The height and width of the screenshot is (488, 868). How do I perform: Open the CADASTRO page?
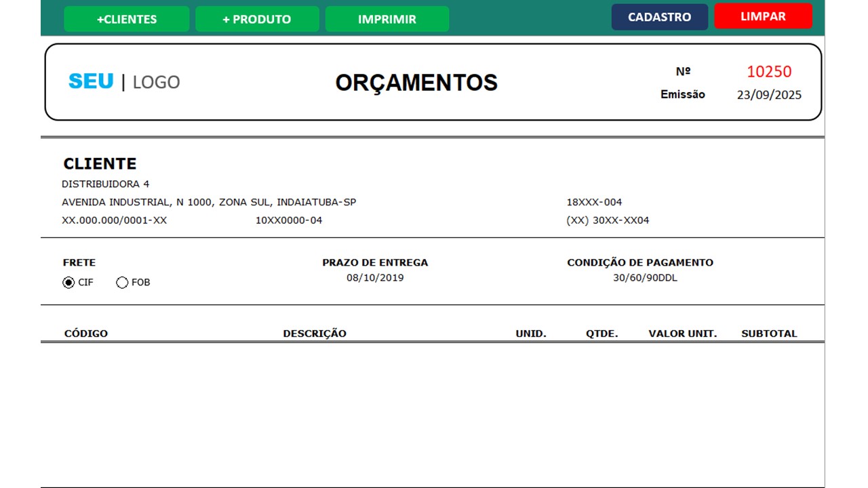(659, 17)
